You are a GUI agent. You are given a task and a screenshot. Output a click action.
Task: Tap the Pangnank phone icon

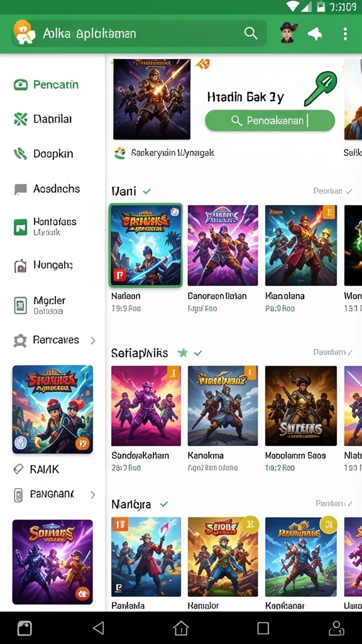(18, 496)
